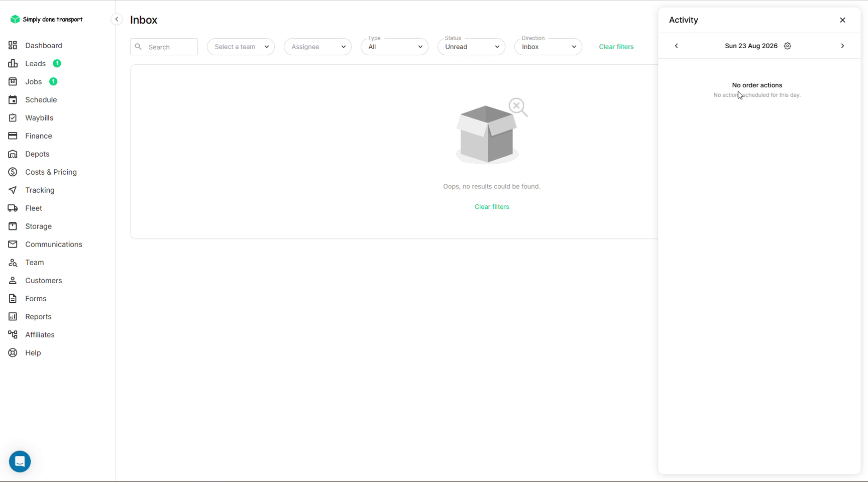Expand the Assignee dropdown

(317, 47)
